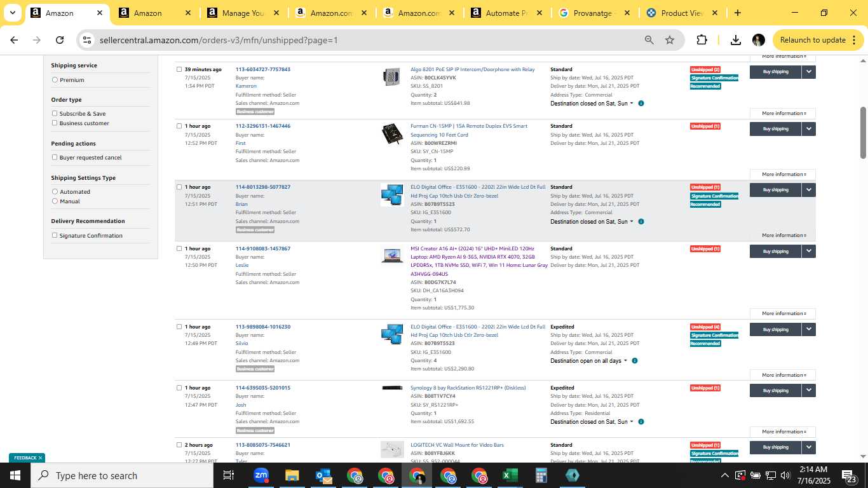Open order link 112-3296131-1467446
Screen dimensions: 868x488
[x=263, y=126]
